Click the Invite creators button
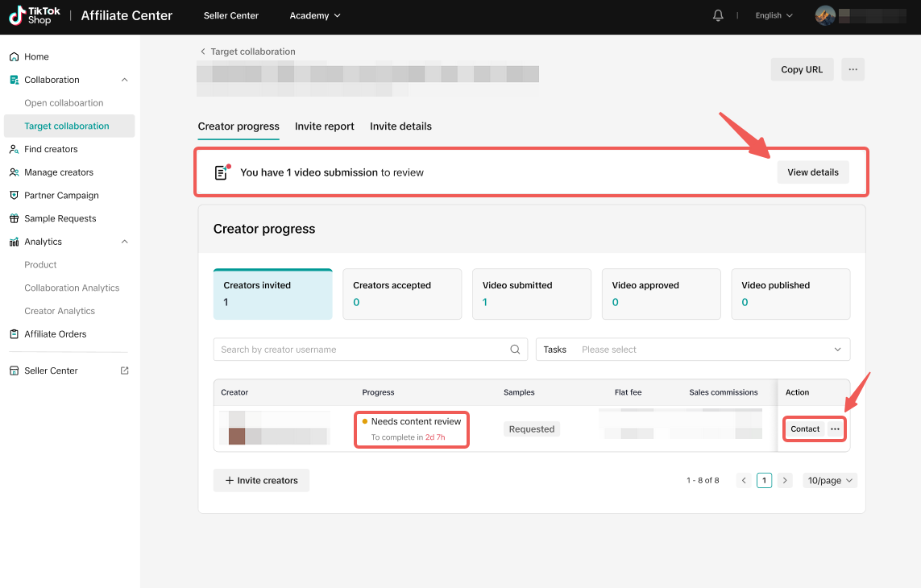The image size is (921, 588). [261, 480]
